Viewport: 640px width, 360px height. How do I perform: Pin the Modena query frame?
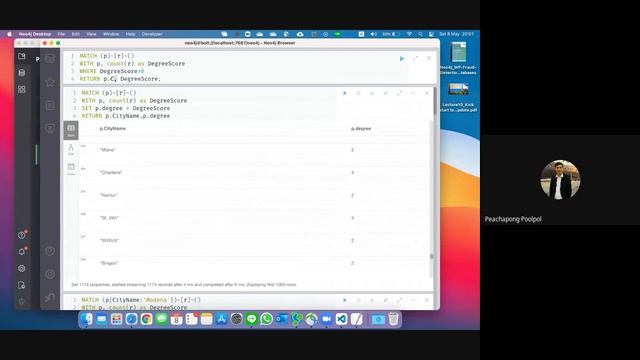click(x=386, y=300)
